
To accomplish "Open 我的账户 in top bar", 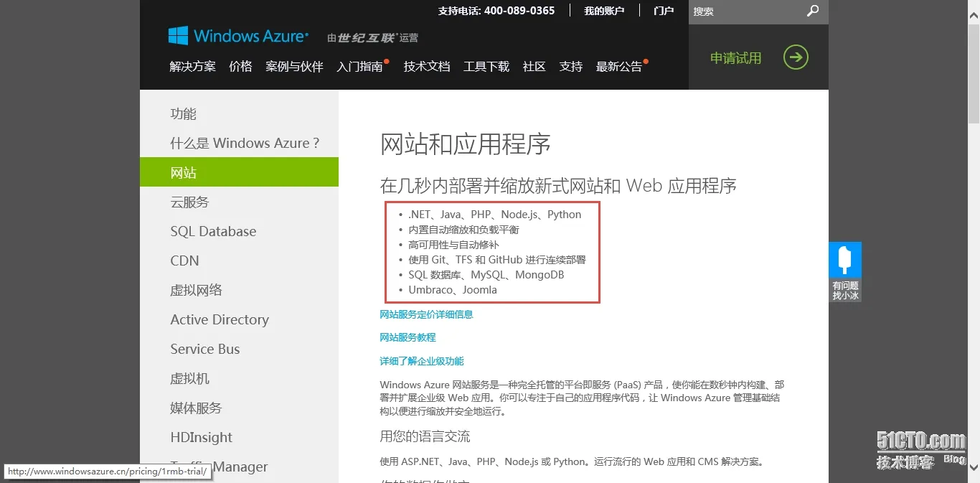I will tap(604, 11).
